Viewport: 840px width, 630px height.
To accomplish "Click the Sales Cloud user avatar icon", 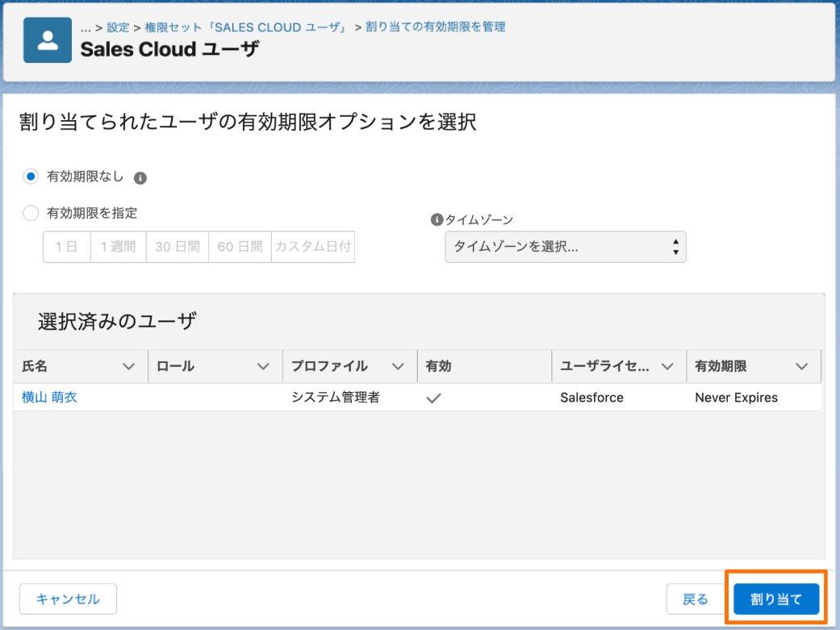I will tap(47, 40).
